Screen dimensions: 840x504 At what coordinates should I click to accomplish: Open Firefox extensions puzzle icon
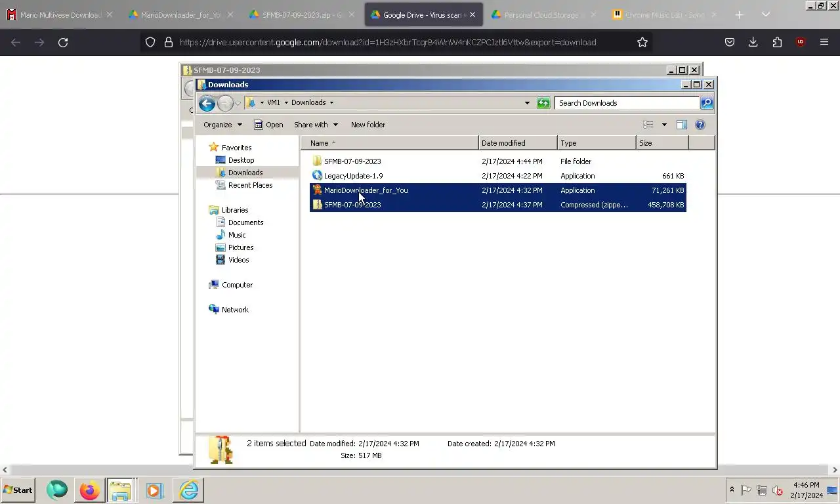point(777,42)
